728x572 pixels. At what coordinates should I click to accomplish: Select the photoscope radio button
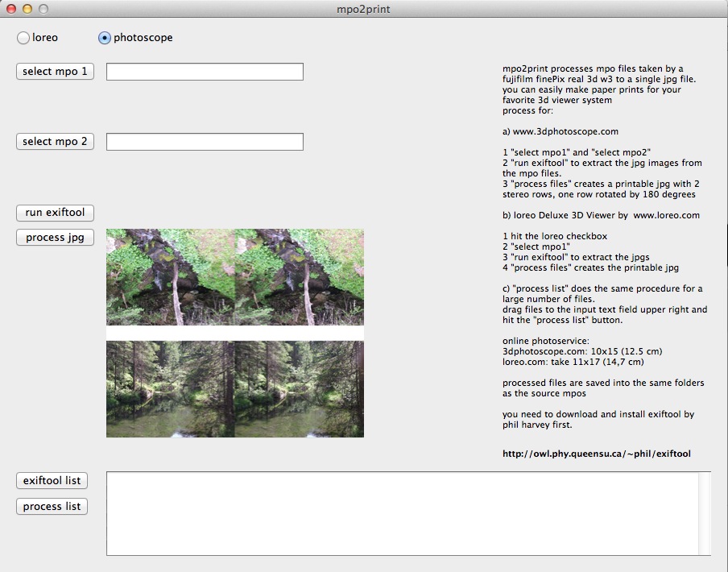point(105,38)
